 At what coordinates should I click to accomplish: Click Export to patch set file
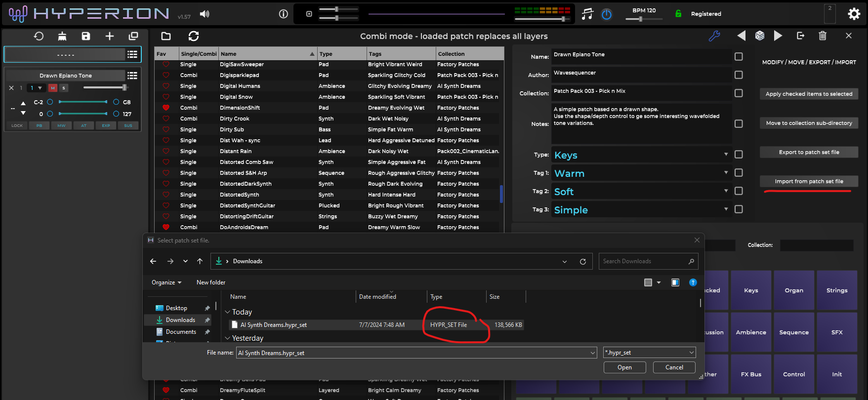[x=809, y=152]
